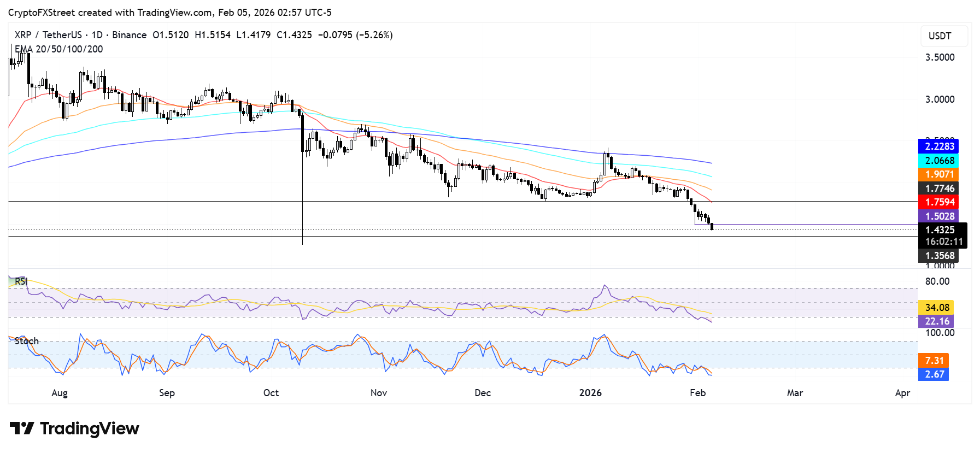Click the orange 7.31 Stoch value tag
Viewport: 980px width, 453px height.
click(934, 361)
